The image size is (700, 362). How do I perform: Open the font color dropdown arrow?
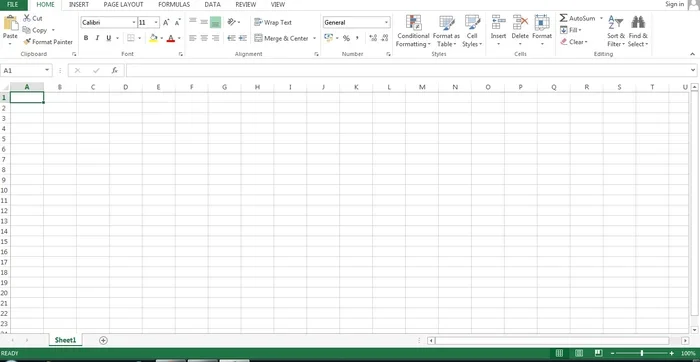tap(179, 38)
